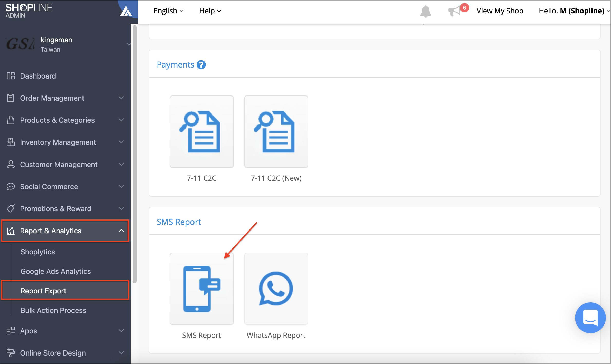Expand Inventory Management chevron

click(x=121, y=142)
